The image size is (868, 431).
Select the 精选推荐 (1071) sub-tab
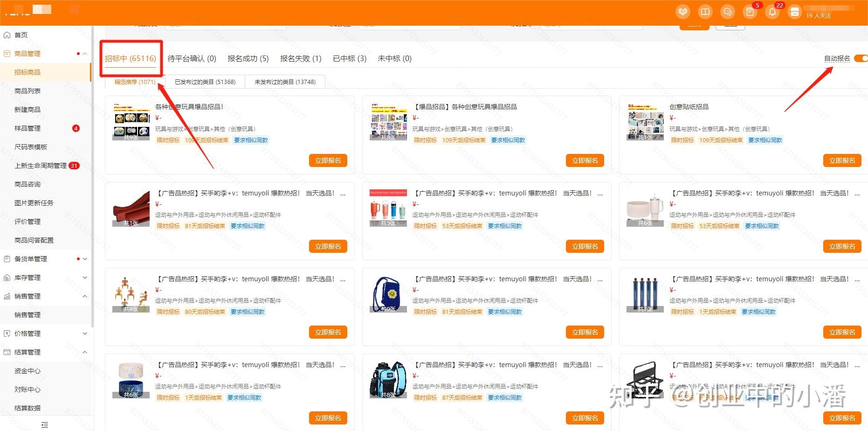tap(135, 82)
